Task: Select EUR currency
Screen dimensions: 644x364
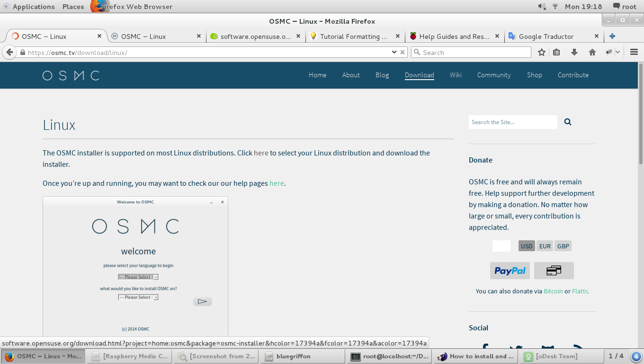Action: [x=545, y=246]
